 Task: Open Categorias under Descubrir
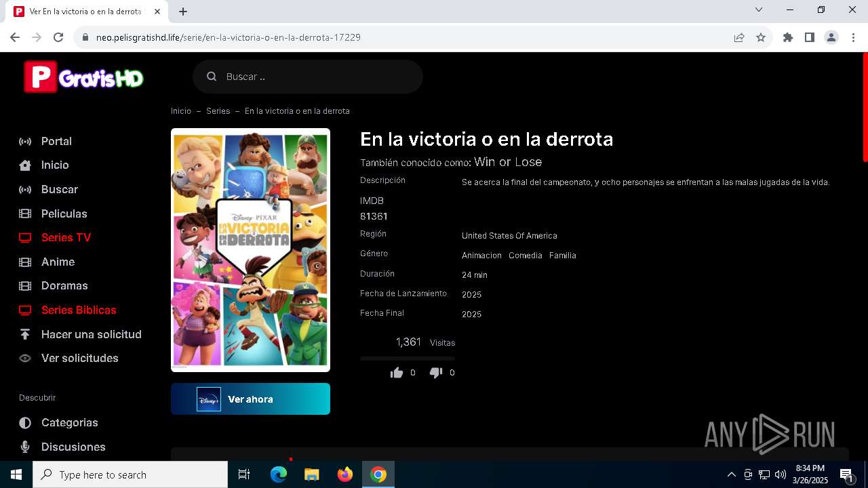pyautogui.click(x=70, y=423)
